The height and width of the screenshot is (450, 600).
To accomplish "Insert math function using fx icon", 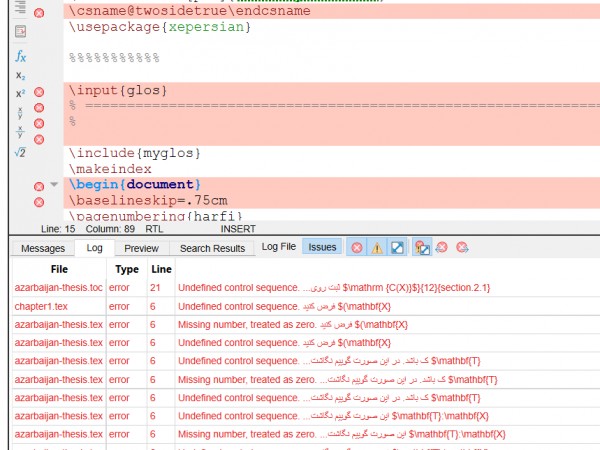I will point(20,57).
